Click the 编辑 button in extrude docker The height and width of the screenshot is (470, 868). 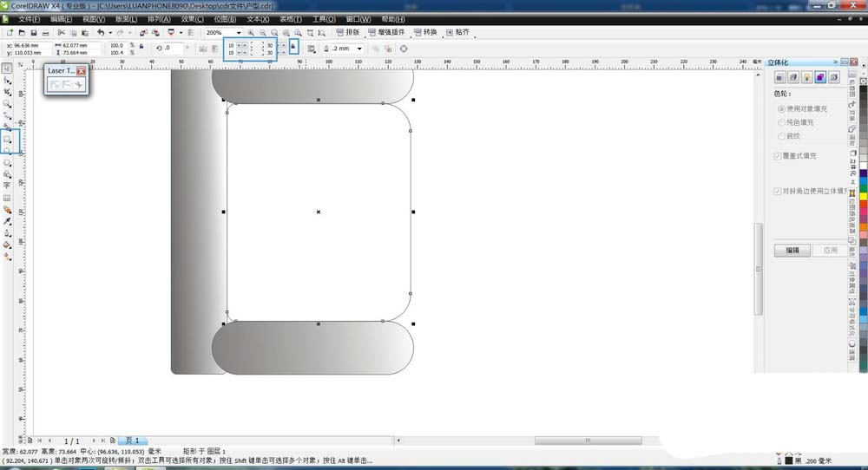tap(792, 251)
